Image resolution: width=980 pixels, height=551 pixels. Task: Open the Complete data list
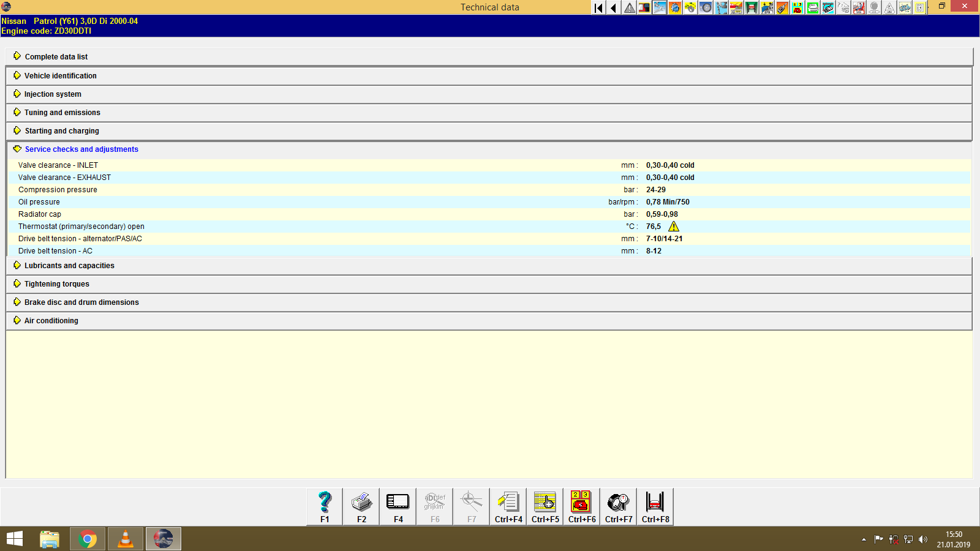(56, 56)
